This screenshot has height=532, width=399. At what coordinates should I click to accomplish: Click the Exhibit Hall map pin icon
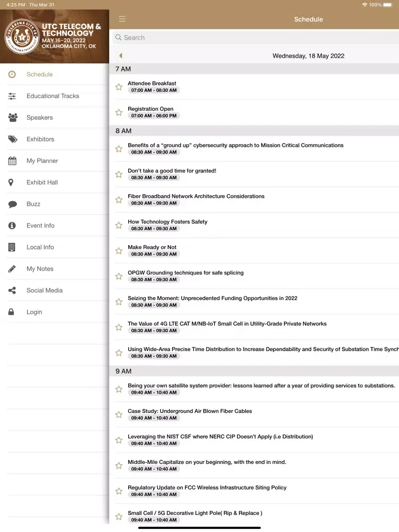11,182
